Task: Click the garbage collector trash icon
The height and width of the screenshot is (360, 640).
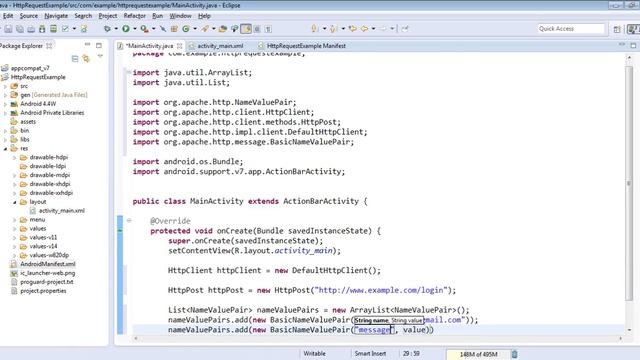Action: coord(514,354)
